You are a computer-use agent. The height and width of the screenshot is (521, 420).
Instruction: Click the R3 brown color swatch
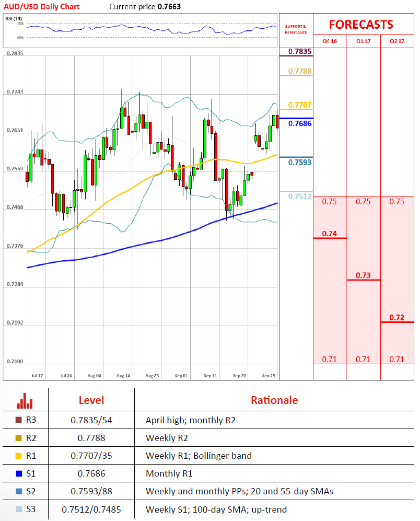click(x=19, y=420)
